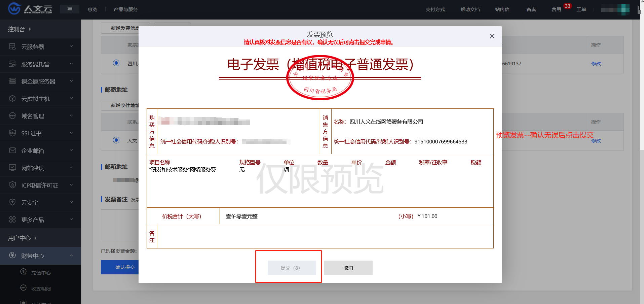This screenshot has height=304, width=644.
Task: Select the 四川 invoice info radio button
Action: tap(116, 63)
